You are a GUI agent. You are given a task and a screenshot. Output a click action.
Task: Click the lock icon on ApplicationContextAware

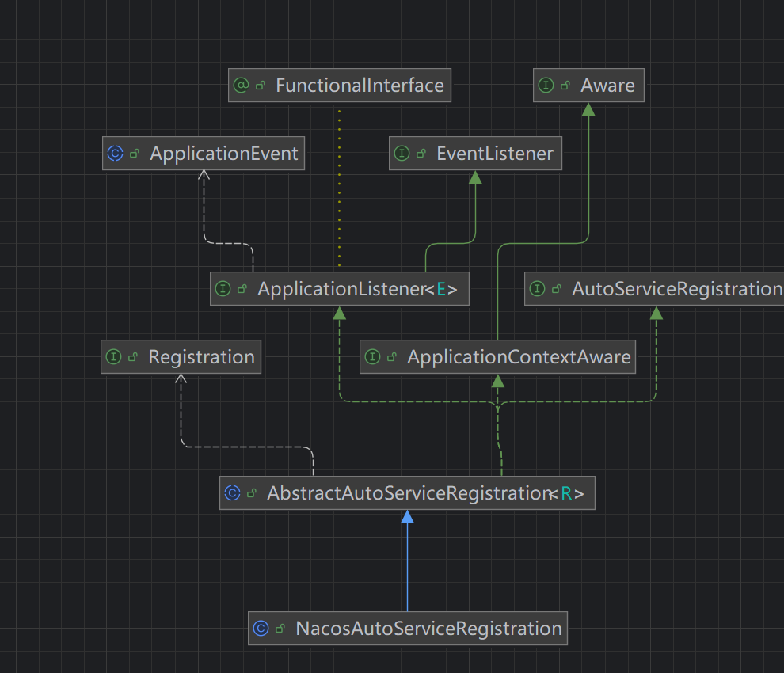392,358
